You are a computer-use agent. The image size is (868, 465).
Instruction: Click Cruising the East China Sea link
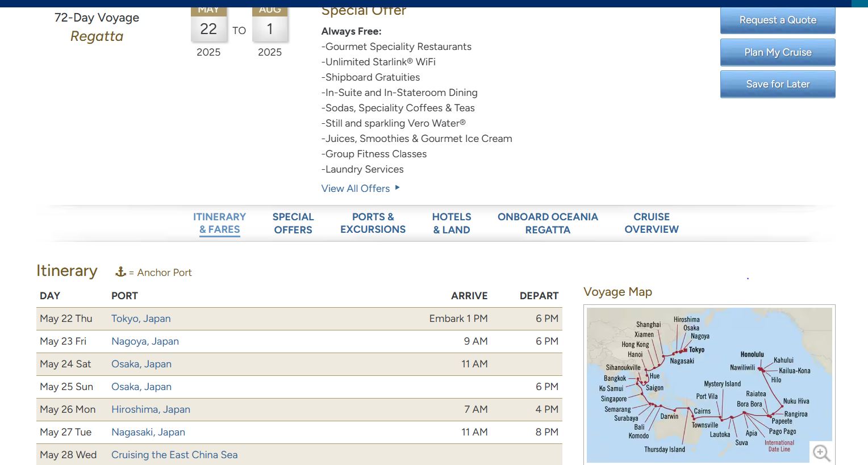coord(174,455)
